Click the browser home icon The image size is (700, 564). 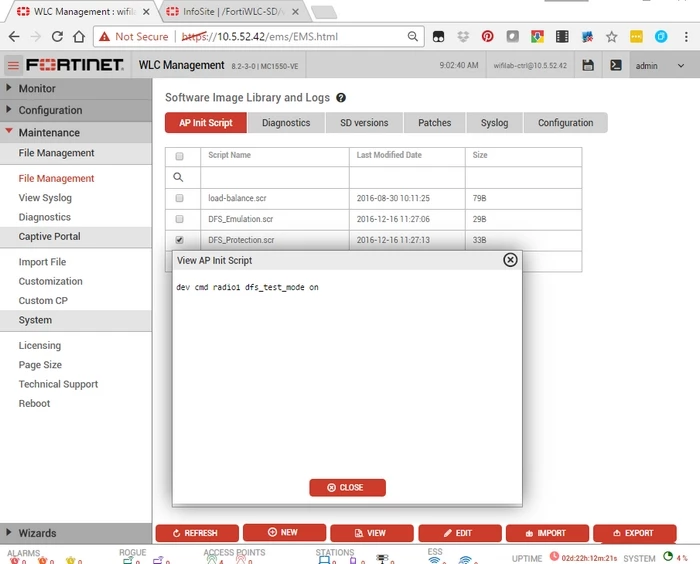[x=79, y=37]
